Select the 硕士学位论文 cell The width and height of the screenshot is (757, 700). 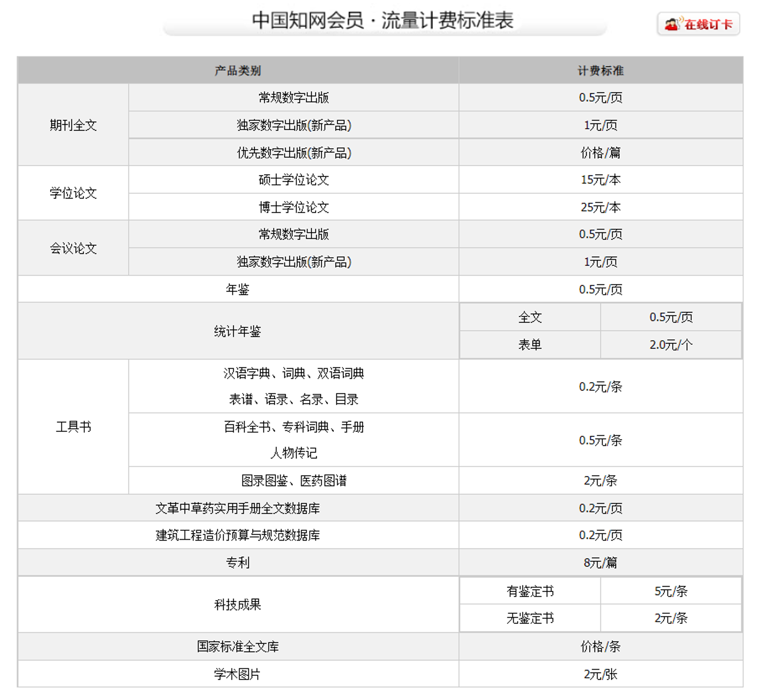point(293,179)
